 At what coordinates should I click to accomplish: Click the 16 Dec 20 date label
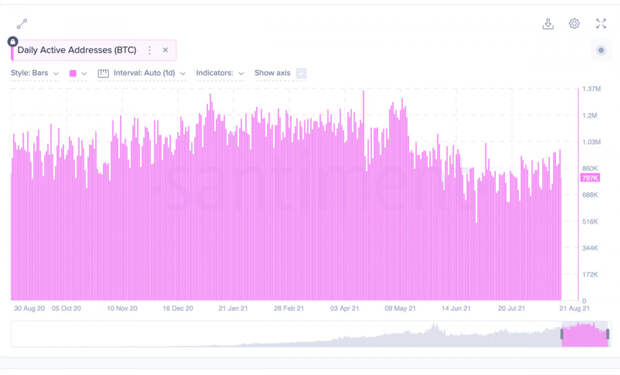[178, 308]
